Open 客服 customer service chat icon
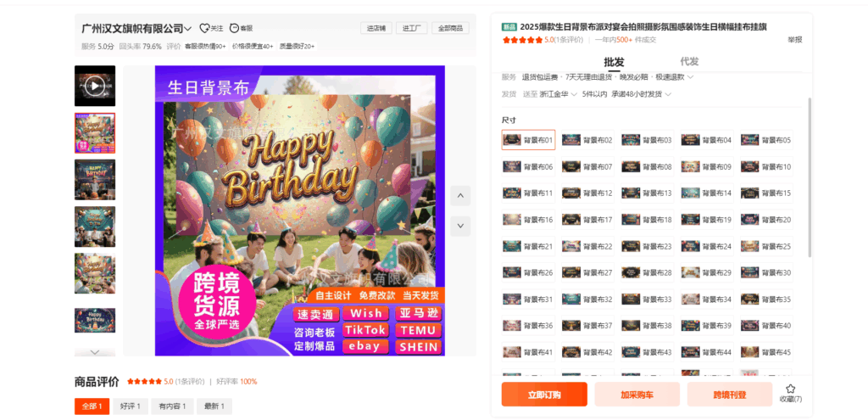Image resolution: width=868 pixels, height=420 pixels. (x=234, y=28)
